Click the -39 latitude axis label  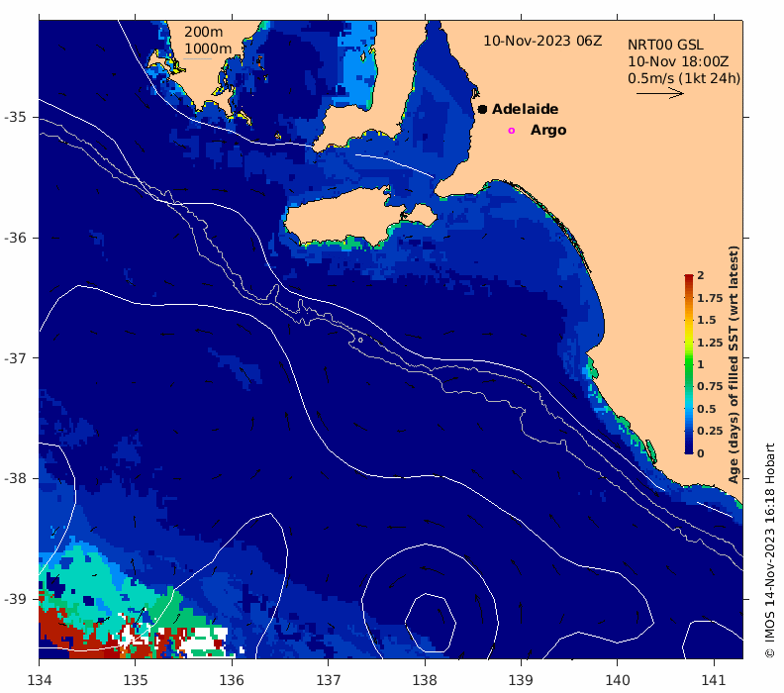[x=15, y=599]
